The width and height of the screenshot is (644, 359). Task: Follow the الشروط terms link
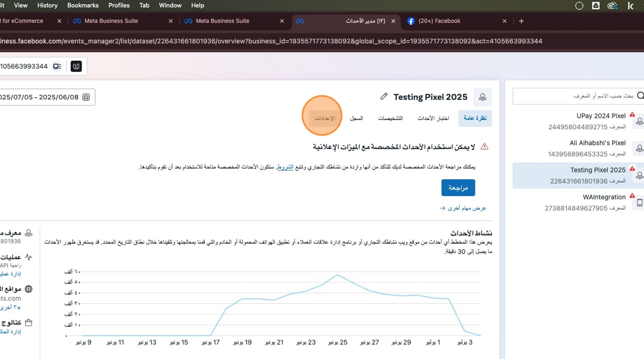coord(285,167)
